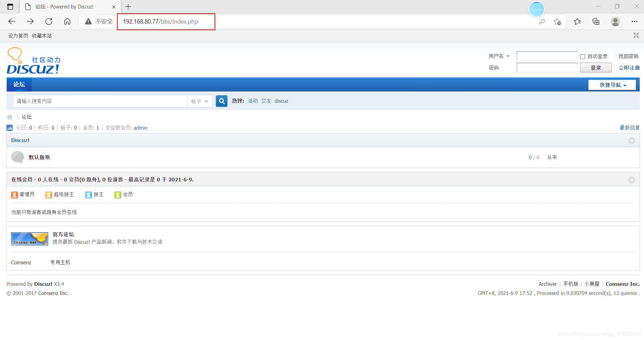The image size is (644, 340).
Task: Click the statistics chart icon
Action: pyautogui.click(x=9, y=128)
